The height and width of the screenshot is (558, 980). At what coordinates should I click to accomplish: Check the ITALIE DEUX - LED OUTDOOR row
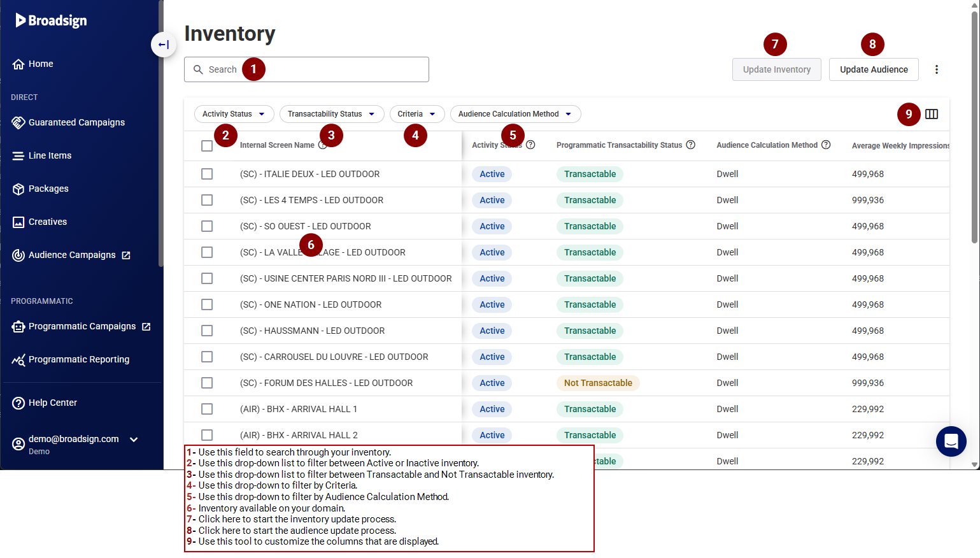click(x=207, y=174)
